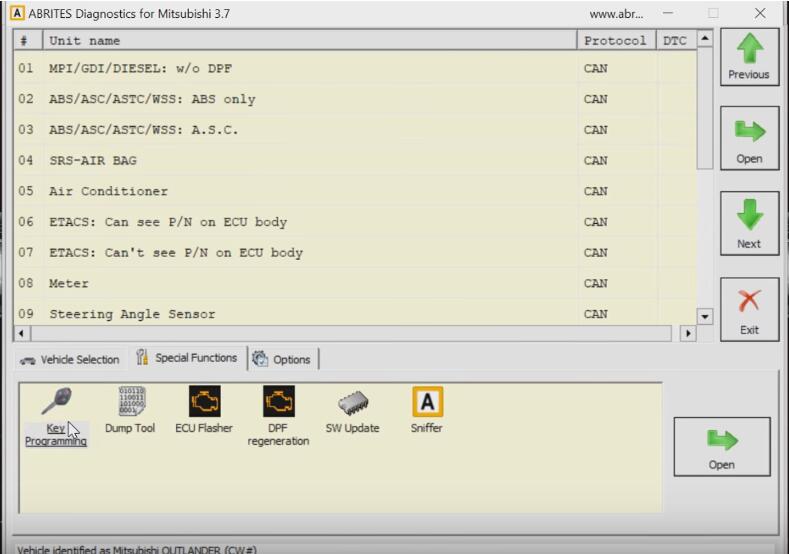Click the ABRITES logo in title bar
789x554 pixels.
(x=17, y=13)
